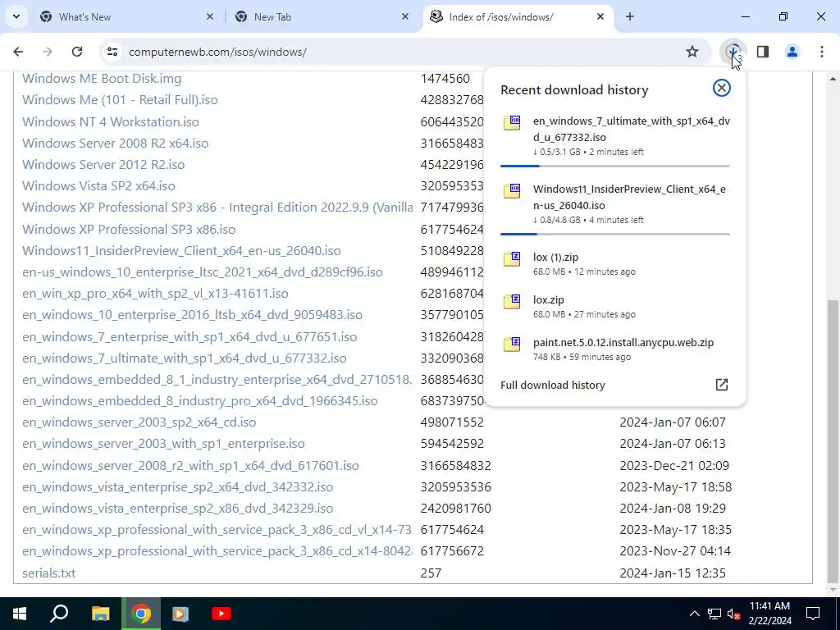Click the ISO file icon for Windows11_InsiderPreview download
Screen dimensions: 840x630
click(x=512, y=190)
